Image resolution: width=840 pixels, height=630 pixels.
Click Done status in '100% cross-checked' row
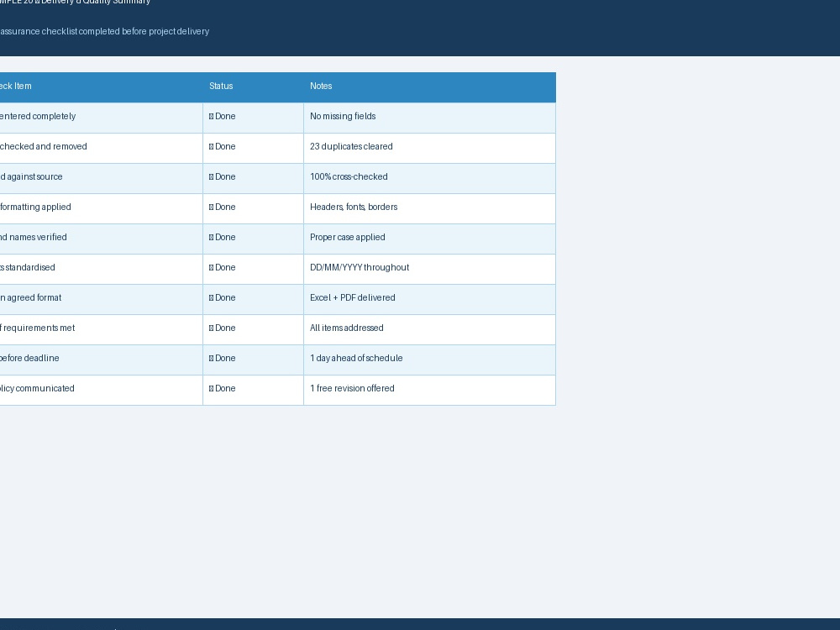pos(253,178)
